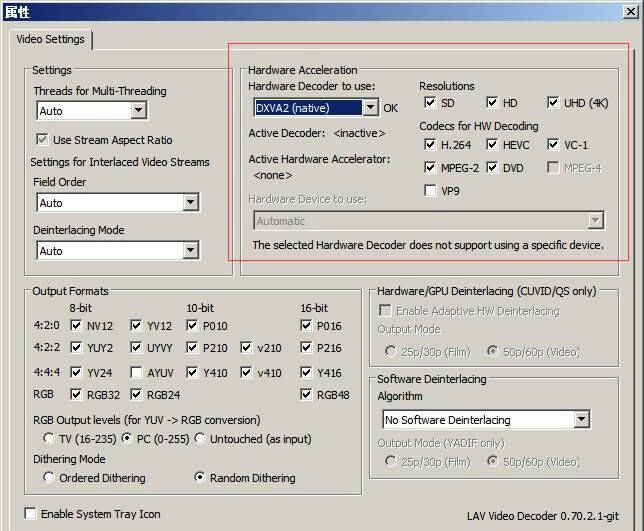
Task: Toggle the UHD (4K) checkbox
Action: point(553,102)
